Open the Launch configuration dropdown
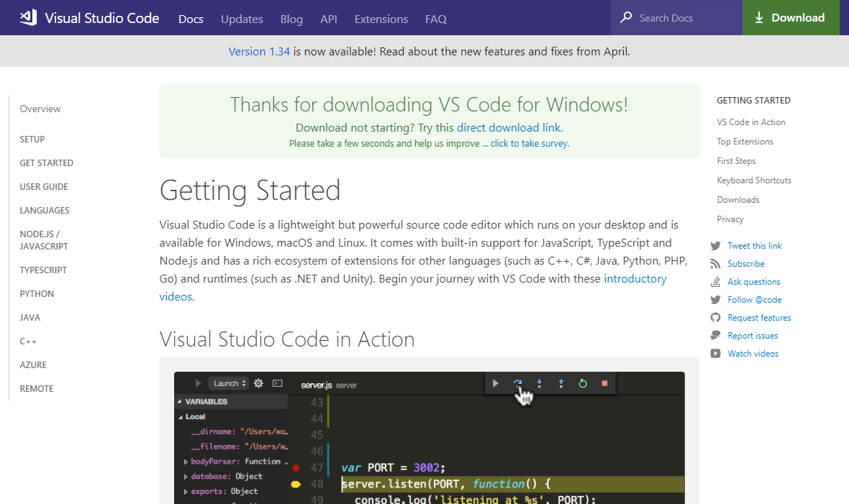 coord(229,383)
